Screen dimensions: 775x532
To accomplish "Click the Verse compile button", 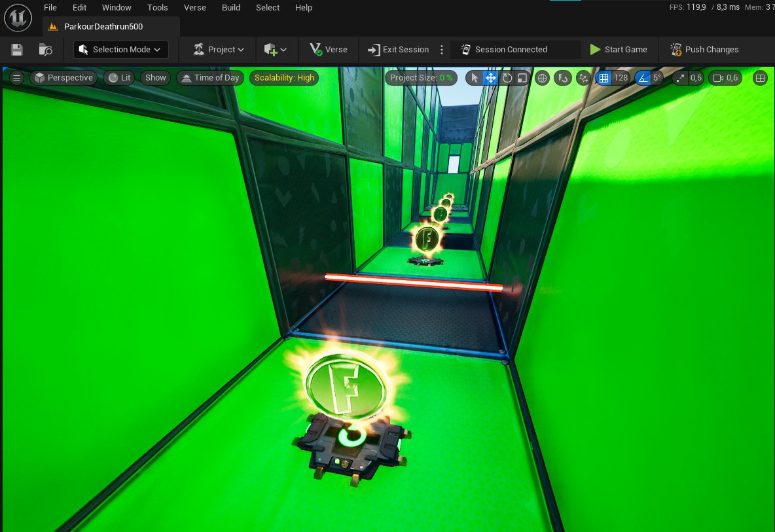I will [x=329, y=49].
